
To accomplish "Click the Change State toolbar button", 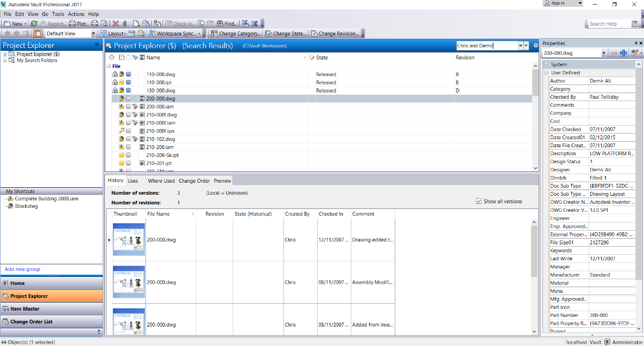I will [x=286, y=34].
